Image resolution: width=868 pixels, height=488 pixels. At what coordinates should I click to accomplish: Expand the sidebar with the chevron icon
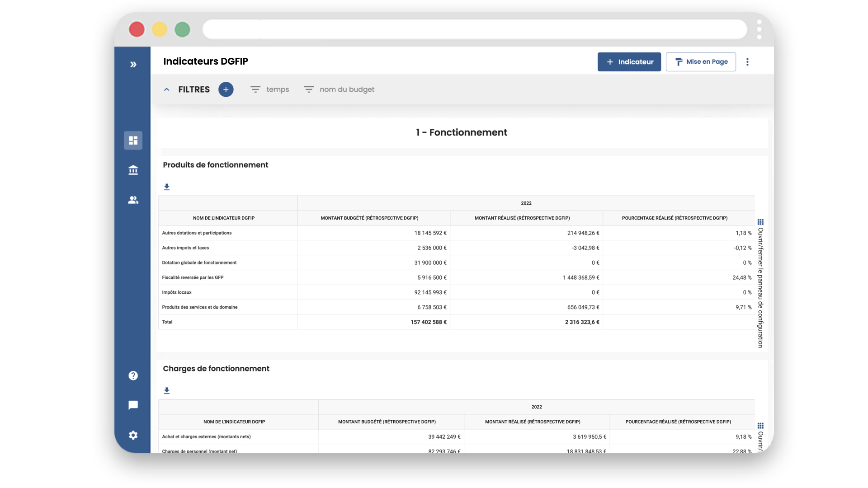point(132,64)
